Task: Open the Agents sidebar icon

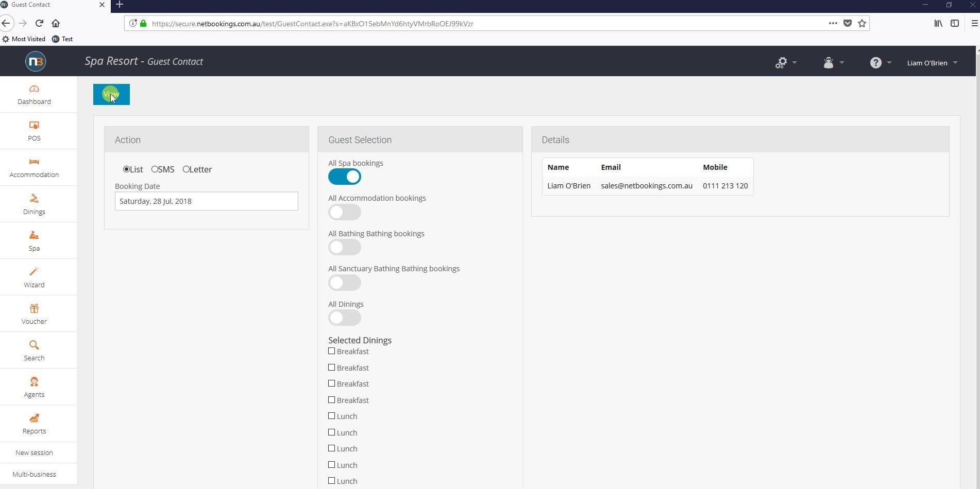Action: [34, 381]
